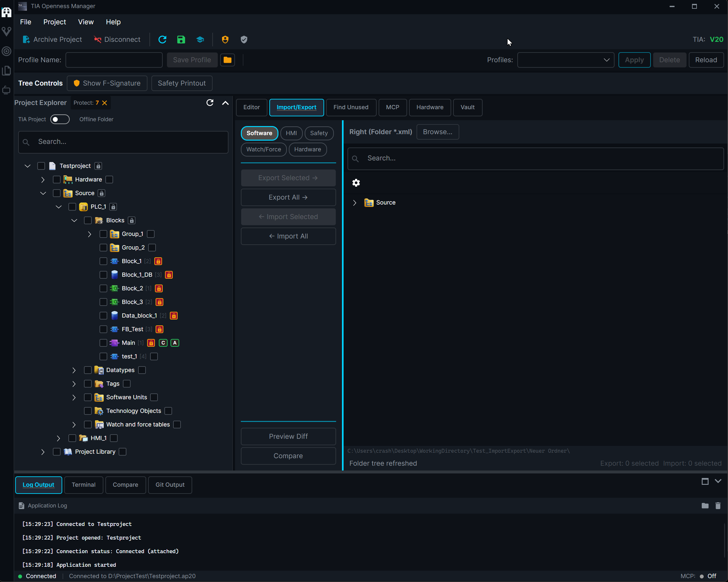Click the red lock badge next to Block_1

(x=158, y=261)
